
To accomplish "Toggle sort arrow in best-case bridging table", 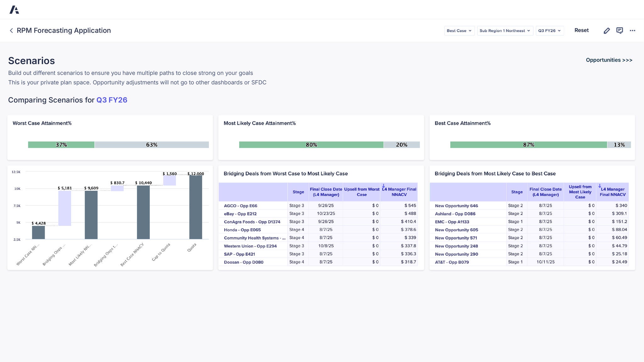I will (x=599, y=186).
